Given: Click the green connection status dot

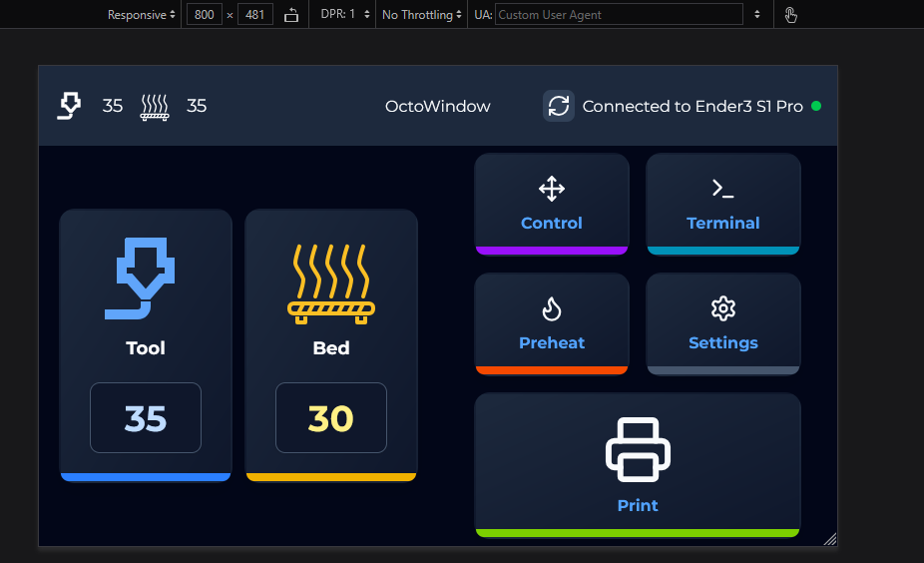Looking at the screenshot, I should pos(816,106).
